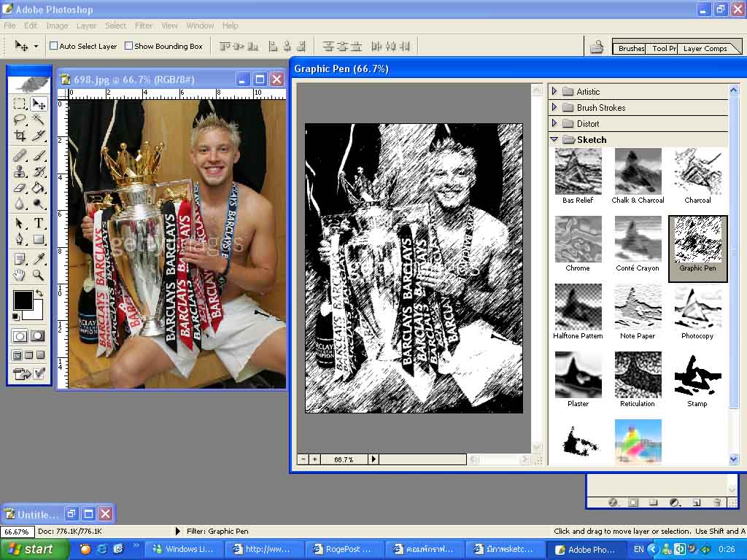Viewport: 747px width, 560px height.
Task: Open the Image menu
Action: coord(57,26)
